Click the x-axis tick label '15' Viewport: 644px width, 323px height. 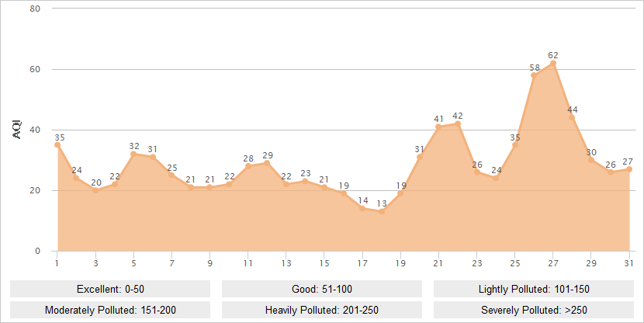point(324,263)
